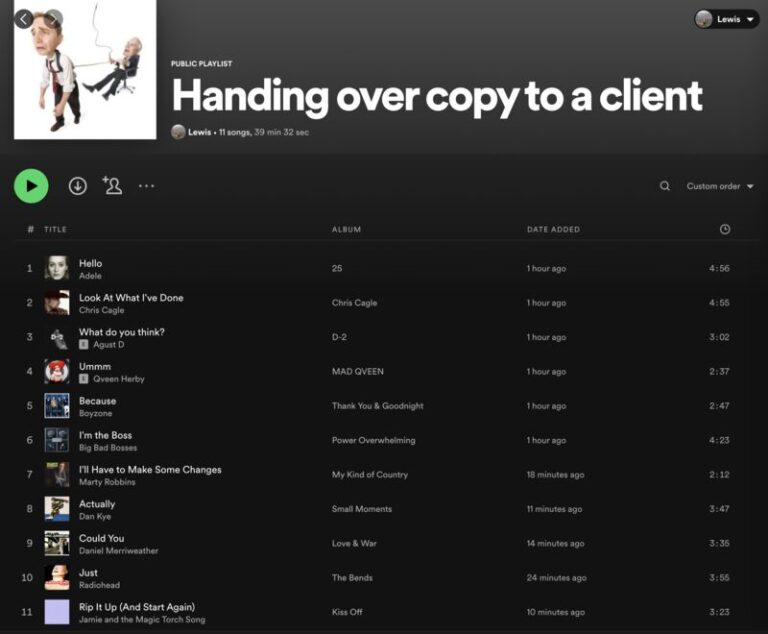Click the green Play button
The image size is (768, 634).
tap(31, 186)
